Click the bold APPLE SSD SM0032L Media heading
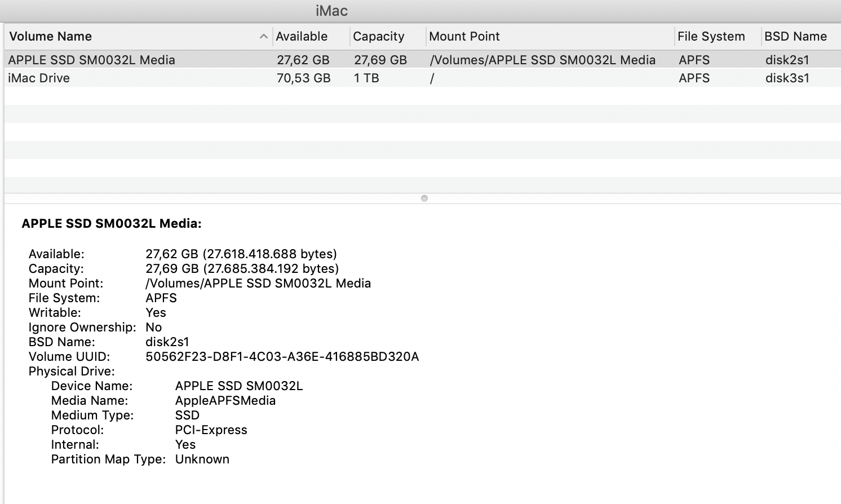This screenshot has width=841, height=504. [x=112, y=223]
